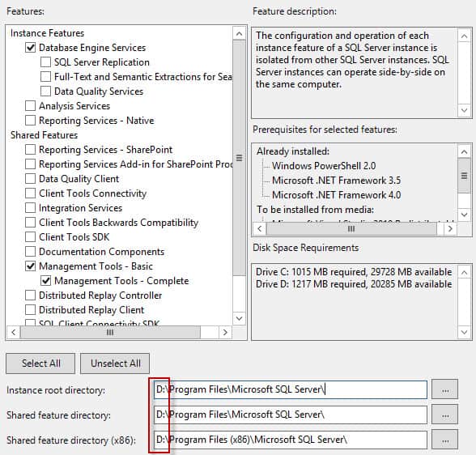Click Disk Space scroll down arrow
The image size is (476, 455).
[464, 332]
